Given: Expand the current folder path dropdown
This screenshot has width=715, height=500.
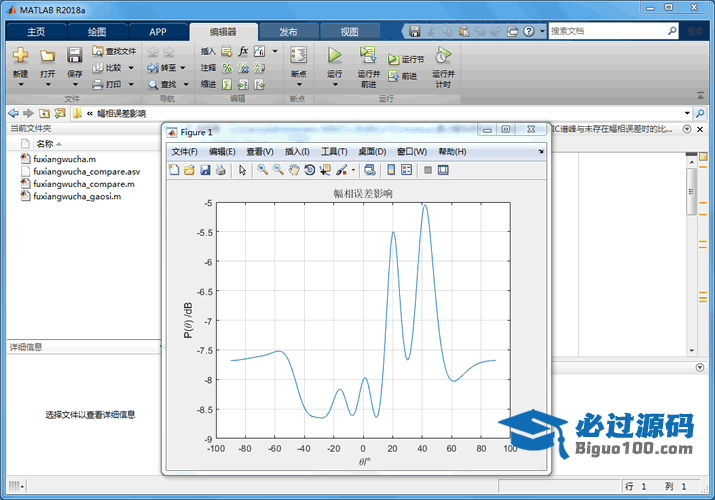Looking at the screenshot, I should [x=687, y=113].
